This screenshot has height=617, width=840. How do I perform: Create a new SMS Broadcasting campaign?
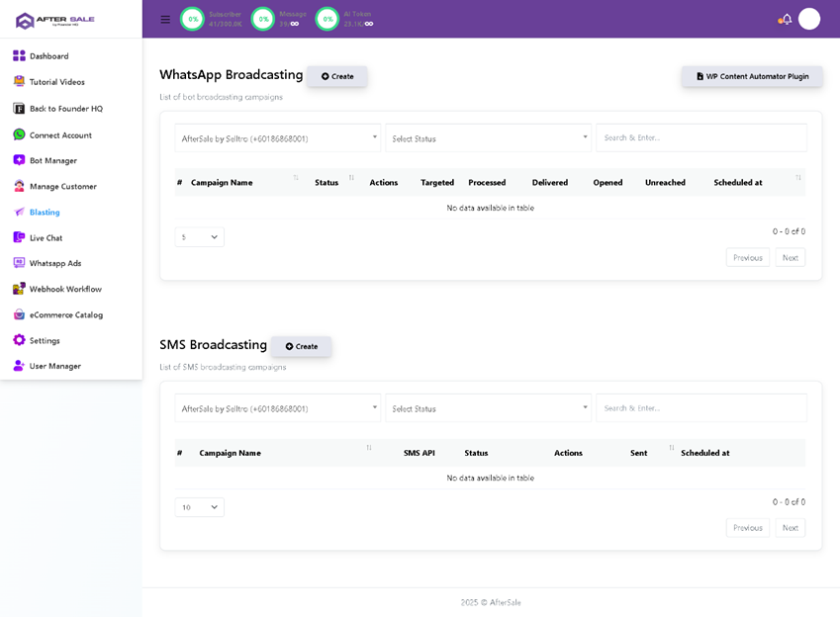coord(302,346)
